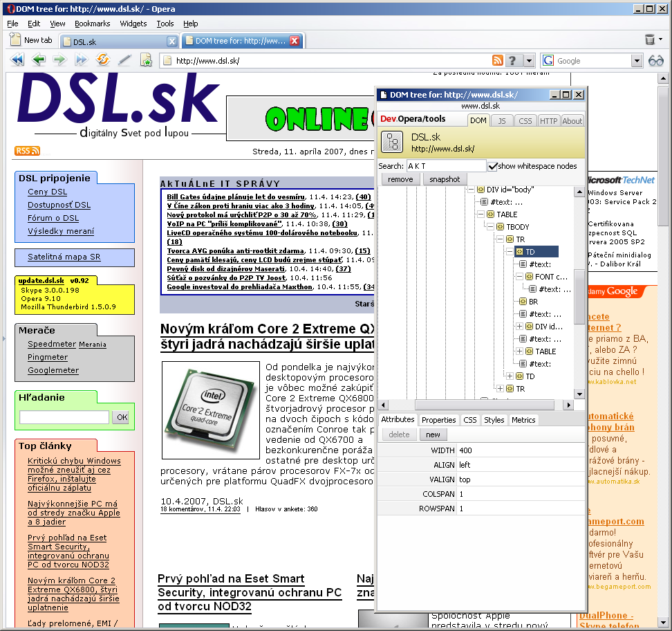Click the DOM tree vertical scrollbar thumb

click(579, 297)
